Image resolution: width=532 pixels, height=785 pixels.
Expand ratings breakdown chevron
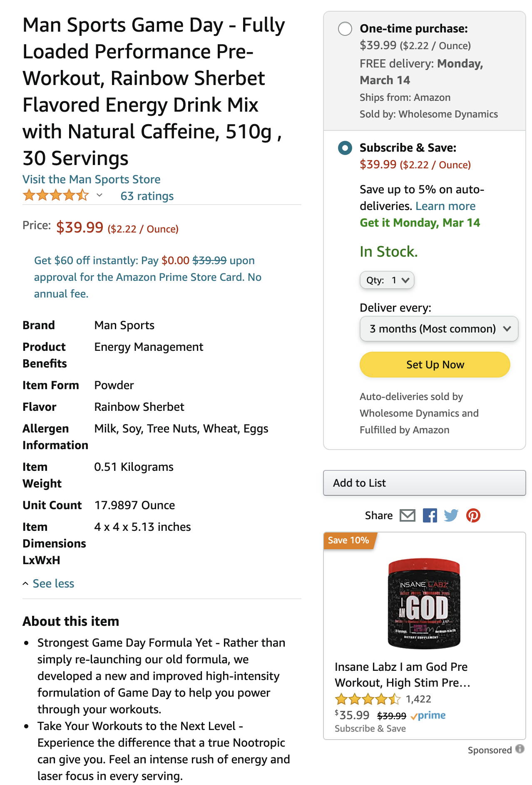(x=99, y=195)
